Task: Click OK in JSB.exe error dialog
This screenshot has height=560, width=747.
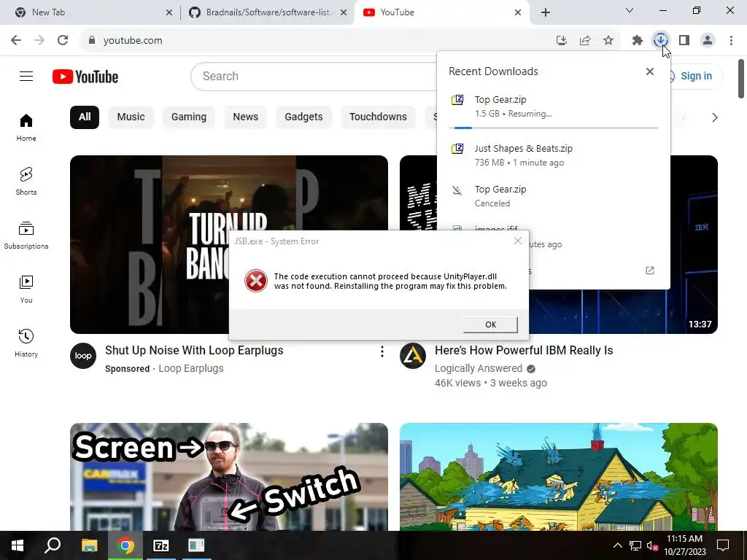Action: click(490, 324)
